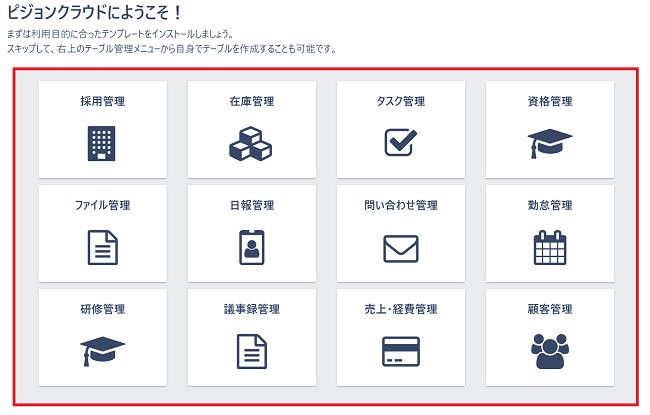Image resolution: width=650 pixels, height=415 pixels.
Task: Click the credit card icon under 売上・経費管理
Action: 400,351
